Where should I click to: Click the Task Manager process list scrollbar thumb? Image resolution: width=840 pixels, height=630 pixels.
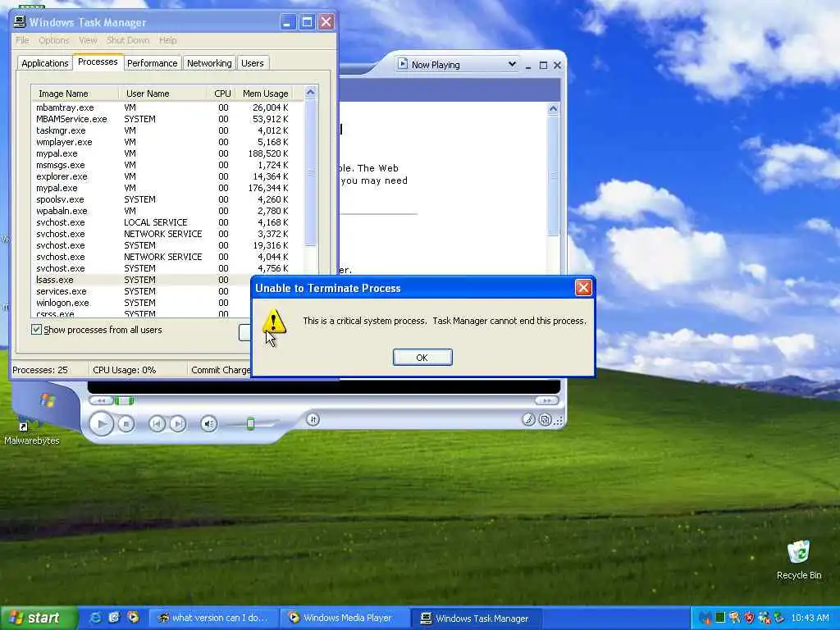(x=310, y=172)
